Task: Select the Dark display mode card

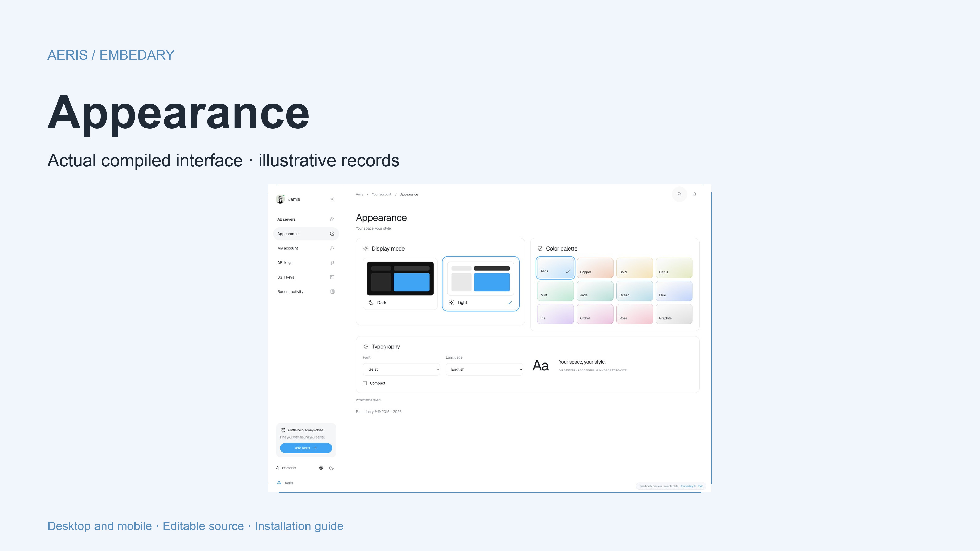Action: pos(400,284)
